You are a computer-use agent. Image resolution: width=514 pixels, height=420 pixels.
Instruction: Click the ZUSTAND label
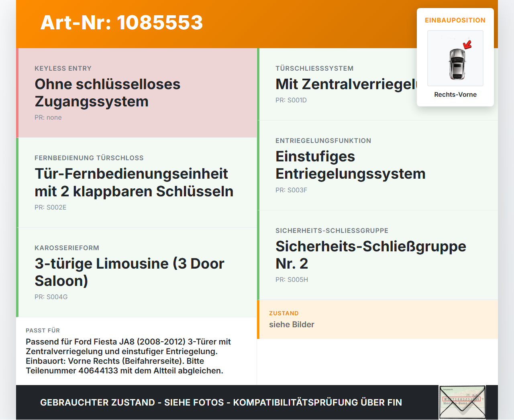point(284,313)
